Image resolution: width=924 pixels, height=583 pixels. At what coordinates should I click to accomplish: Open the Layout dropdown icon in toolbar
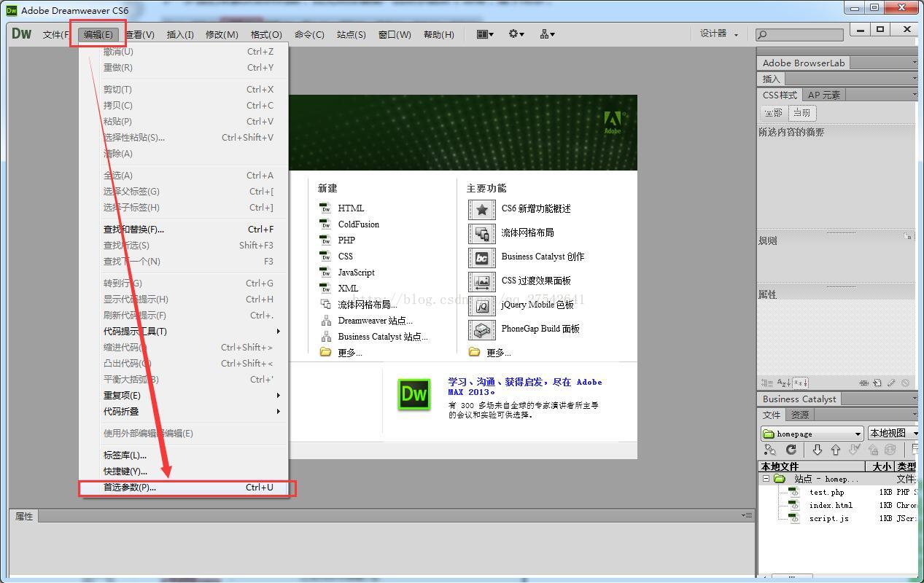coord(485,34)
